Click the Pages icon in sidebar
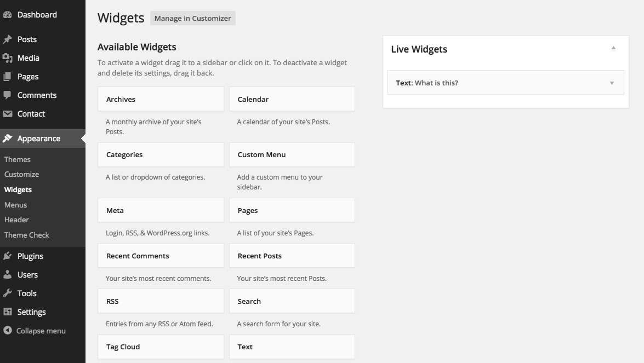Viewport: 644px width, 363px height. (8, 77)
